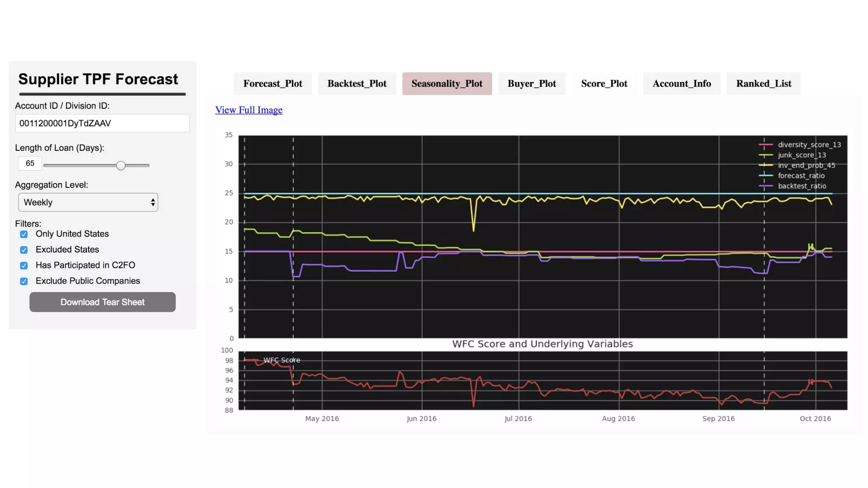Open the Account_Info tab
868x488 pixels.
point(682,83)
